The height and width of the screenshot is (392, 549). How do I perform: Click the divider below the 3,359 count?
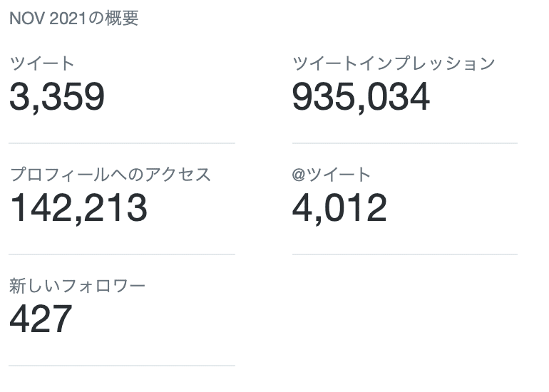122,143
